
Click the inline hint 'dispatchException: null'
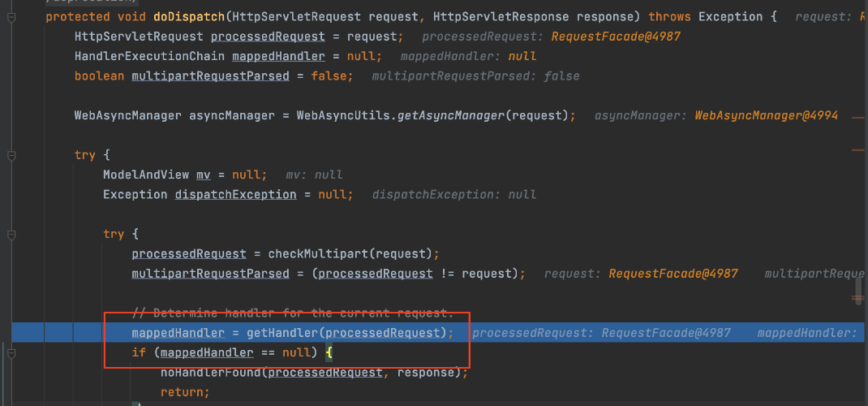pyautogui.click(x=454, y=194)
